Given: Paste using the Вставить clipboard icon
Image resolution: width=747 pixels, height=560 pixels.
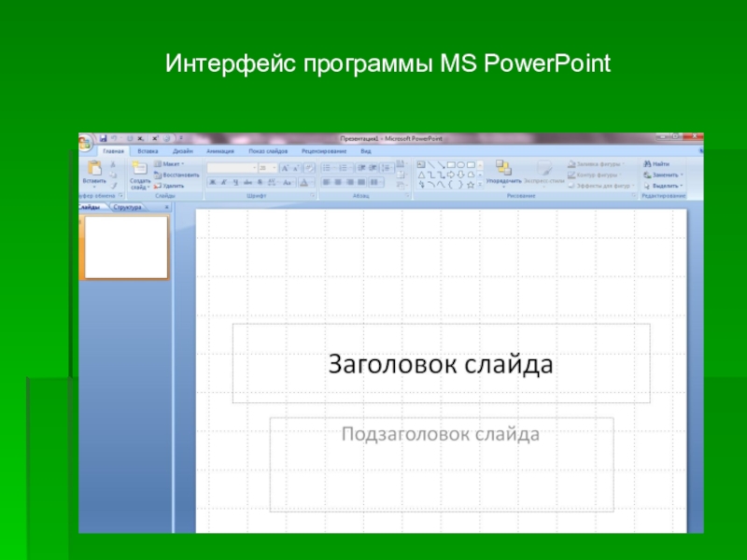Looking at the screenshot, I should pos(94,168).
